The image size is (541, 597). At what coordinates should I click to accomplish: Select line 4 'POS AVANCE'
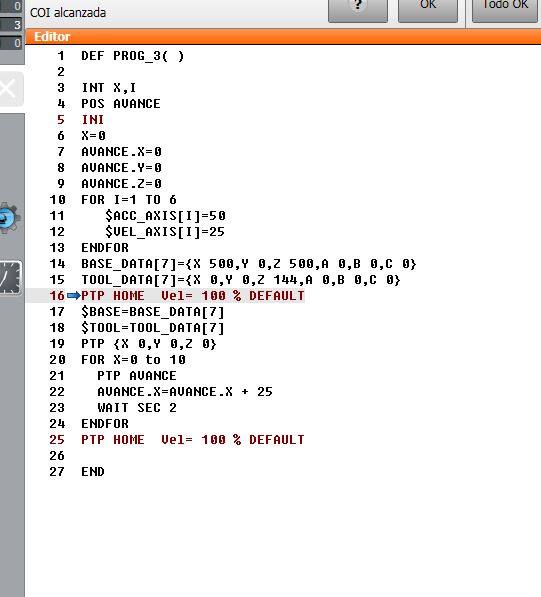click(121, 104)
